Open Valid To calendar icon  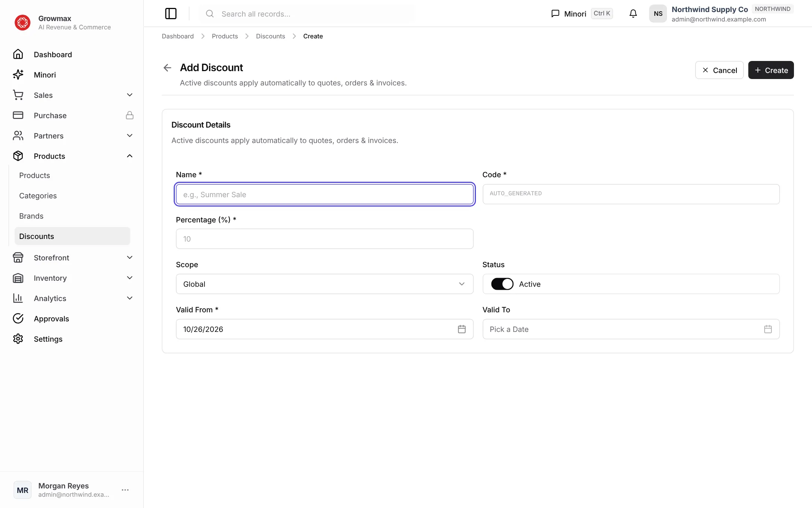768,329
